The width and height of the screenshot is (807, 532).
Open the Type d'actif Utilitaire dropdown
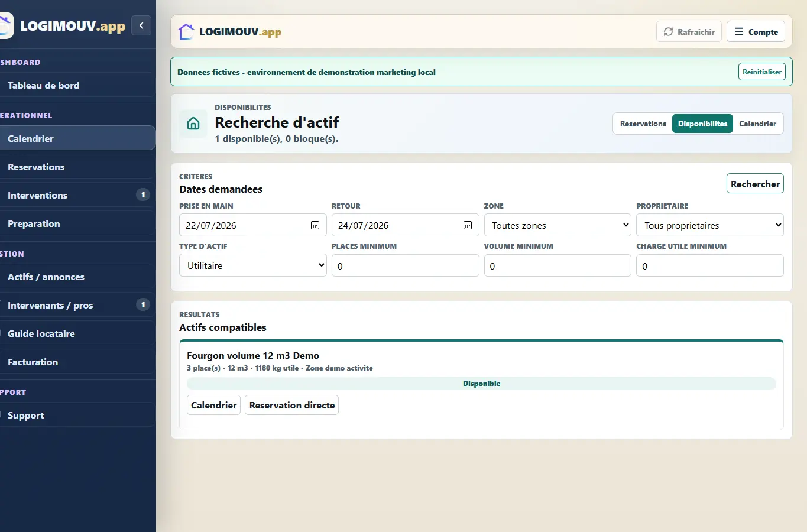click(253, 265)
